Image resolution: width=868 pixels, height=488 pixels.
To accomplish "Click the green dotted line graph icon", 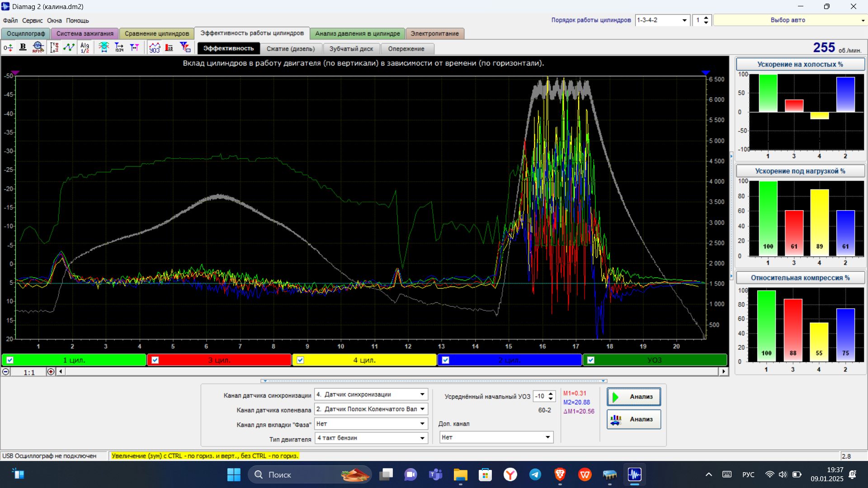I will (69, 47).
